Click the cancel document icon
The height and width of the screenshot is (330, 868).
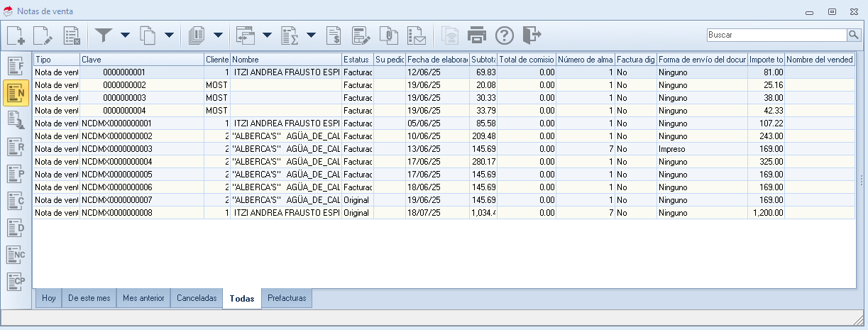point(71,35)
